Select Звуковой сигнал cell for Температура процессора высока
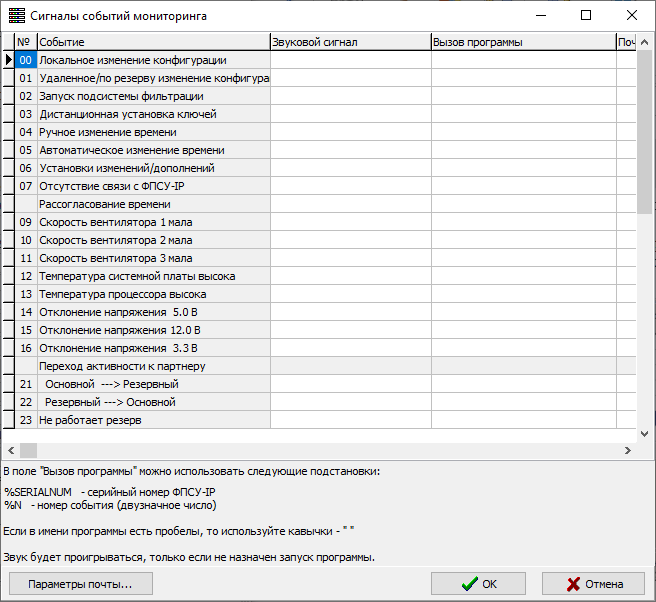The width and height of the screenshot is (656, 602). coord(350,294)
